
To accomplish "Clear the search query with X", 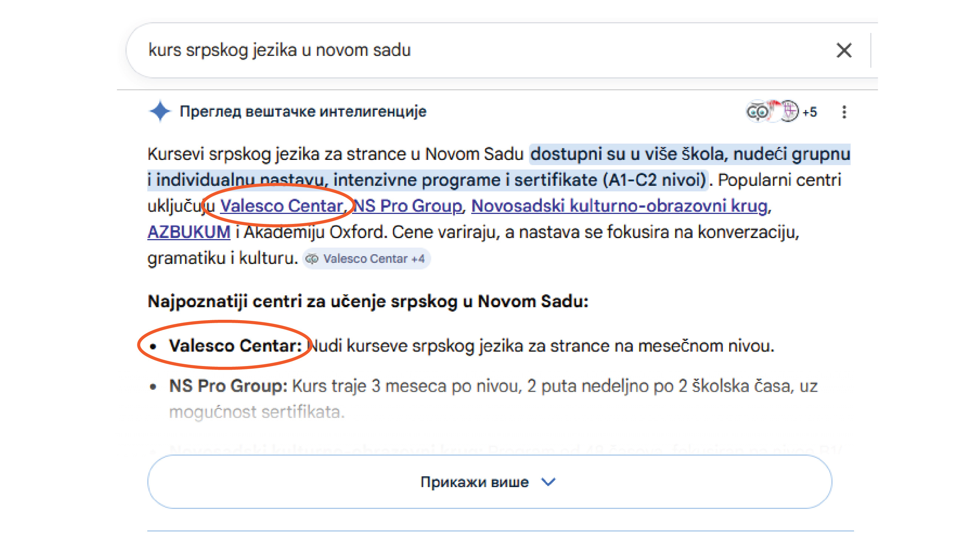I will click(844, 50).
